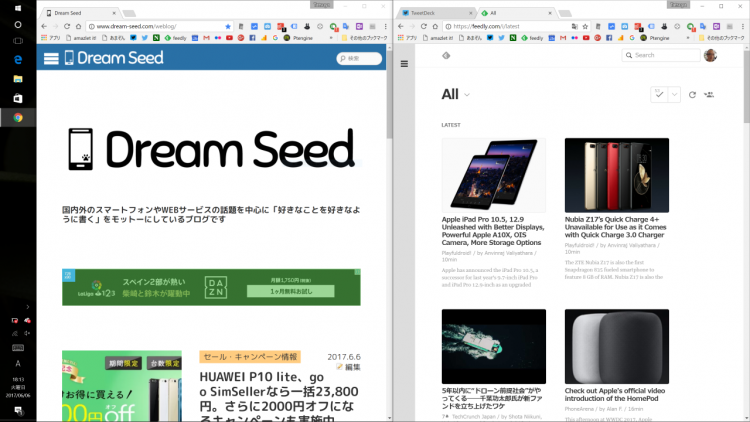Open Nubia Z17 phones thumbnail

point(617,175)
